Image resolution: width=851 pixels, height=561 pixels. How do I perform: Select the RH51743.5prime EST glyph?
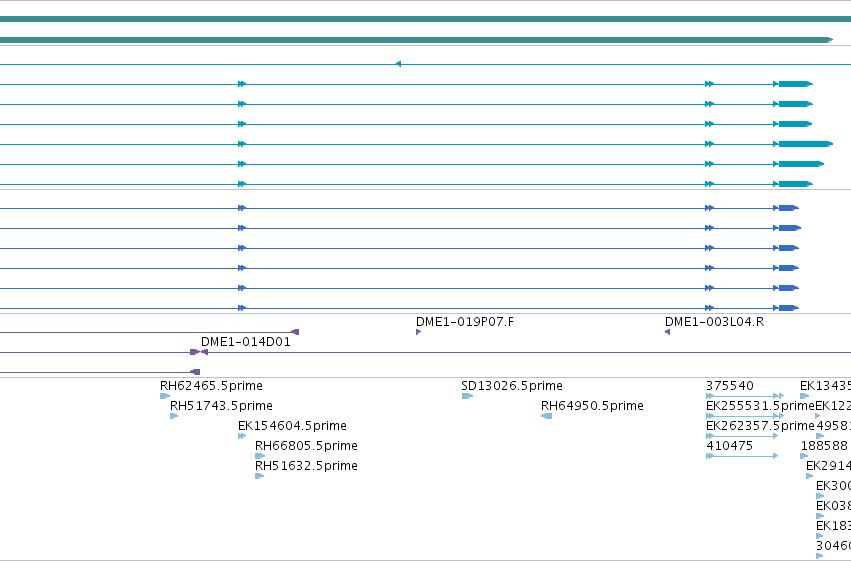pos(174,416)
